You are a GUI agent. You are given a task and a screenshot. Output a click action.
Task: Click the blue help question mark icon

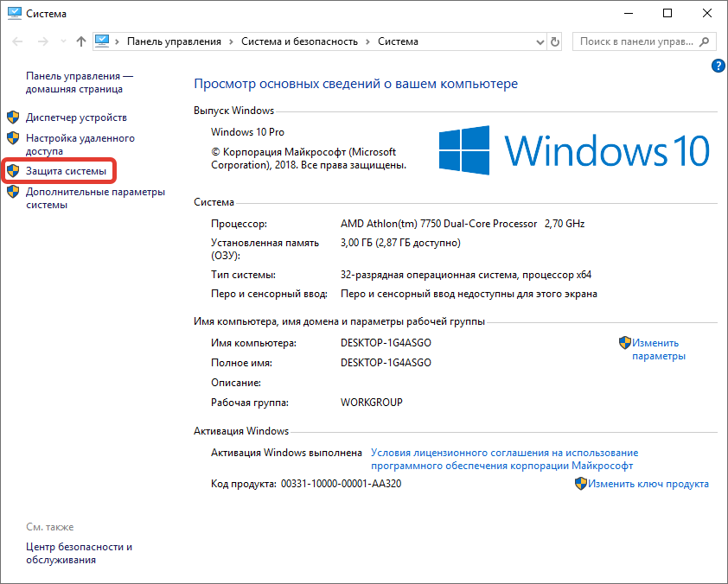point(717,66)
